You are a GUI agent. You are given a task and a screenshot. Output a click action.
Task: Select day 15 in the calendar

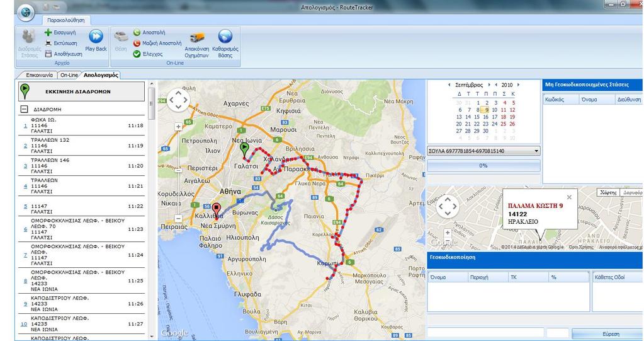point(477,117)
